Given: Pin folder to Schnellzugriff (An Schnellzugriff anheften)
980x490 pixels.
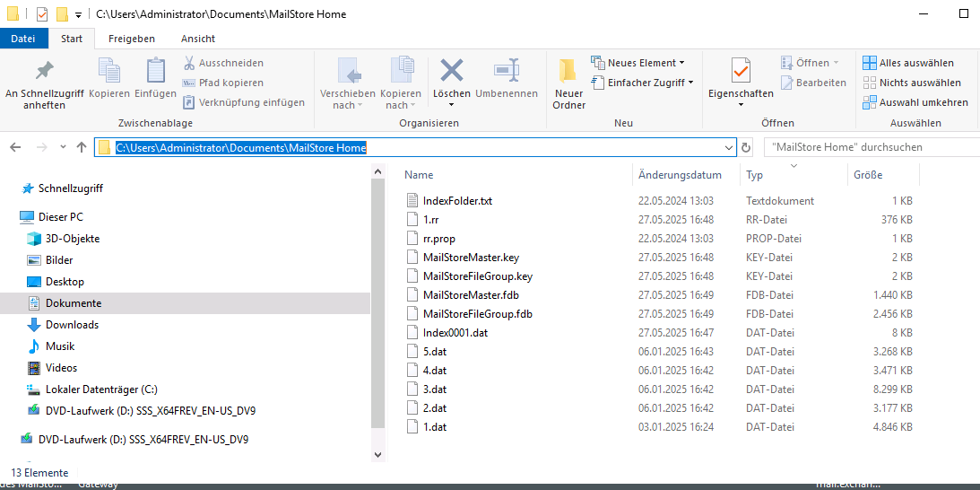Looking at the screenshot, I should click(44, 83).
